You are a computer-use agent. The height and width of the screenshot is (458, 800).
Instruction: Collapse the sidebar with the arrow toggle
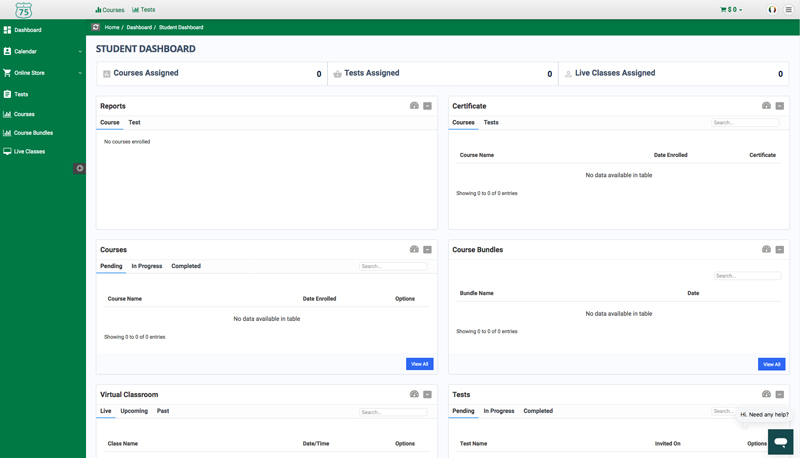click(x=80, y=168)
